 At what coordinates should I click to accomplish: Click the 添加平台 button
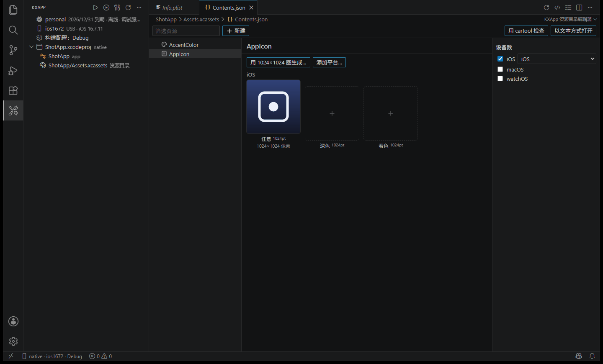(x=329, y=62)
